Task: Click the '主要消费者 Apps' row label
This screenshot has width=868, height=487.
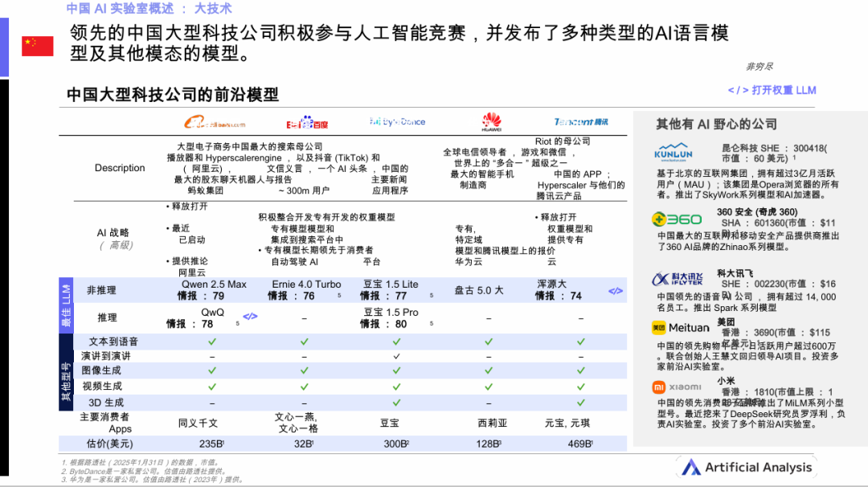Action: tap(105, 423)
